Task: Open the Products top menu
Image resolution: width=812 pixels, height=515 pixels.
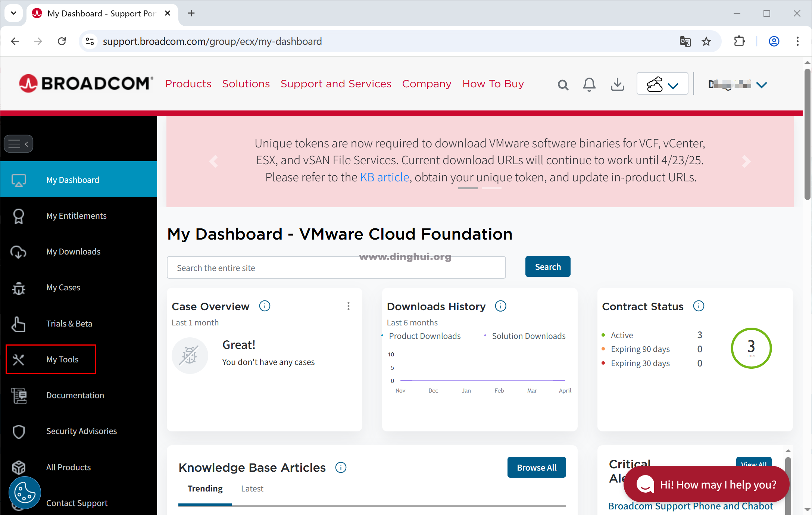Action: pos(188,84)
